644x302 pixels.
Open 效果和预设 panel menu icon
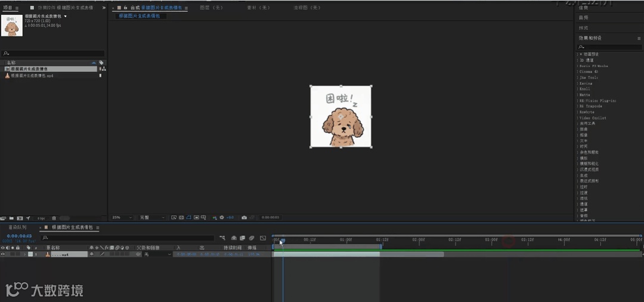pos(639,38)
